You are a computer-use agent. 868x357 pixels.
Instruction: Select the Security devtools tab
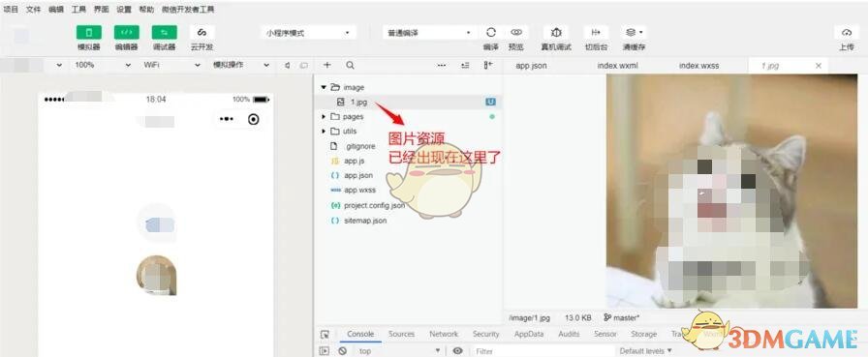(x=485, y=335)
